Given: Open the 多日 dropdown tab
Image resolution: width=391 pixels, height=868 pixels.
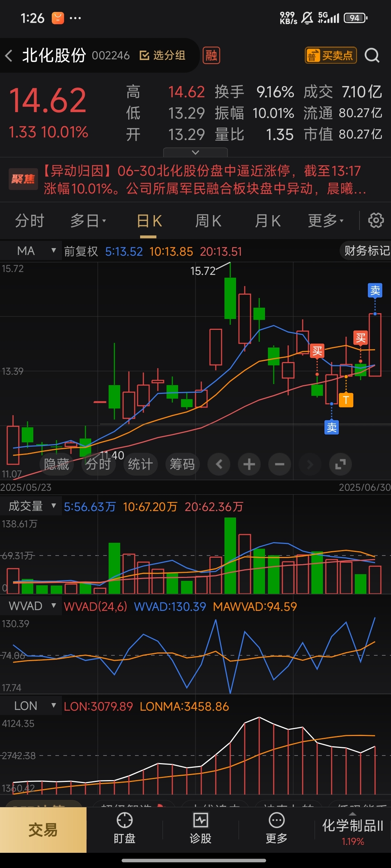Looking at the screenshot, I should point(88,221).
